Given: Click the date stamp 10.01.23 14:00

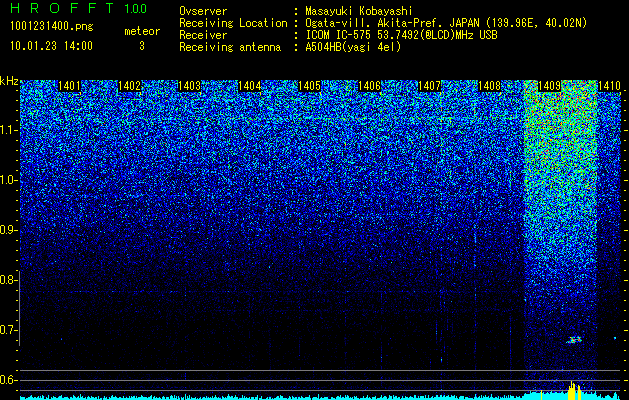Looking at the screenshot, I should 51,46.
